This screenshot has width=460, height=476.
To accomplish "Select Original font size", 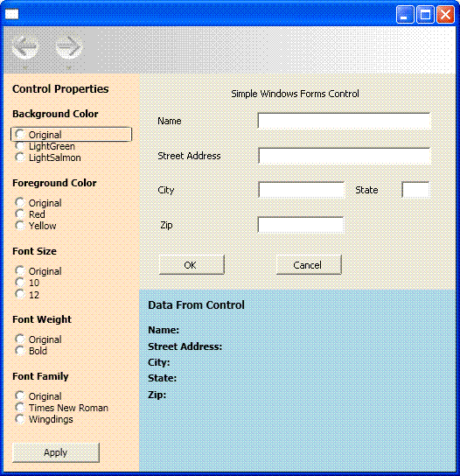I will [x=38, y=271].
